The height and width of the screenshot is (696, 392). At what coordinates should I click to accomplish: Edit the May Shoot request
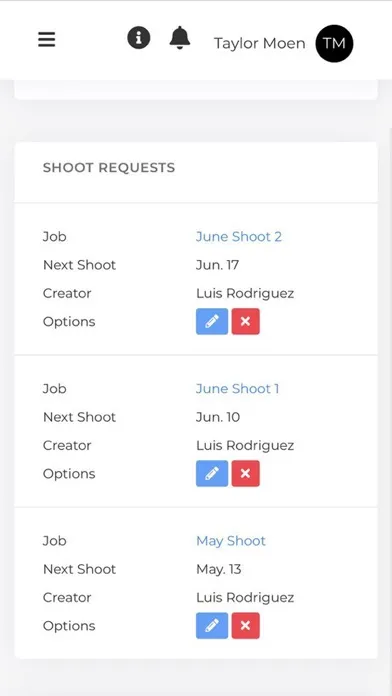tap(212, 626)
